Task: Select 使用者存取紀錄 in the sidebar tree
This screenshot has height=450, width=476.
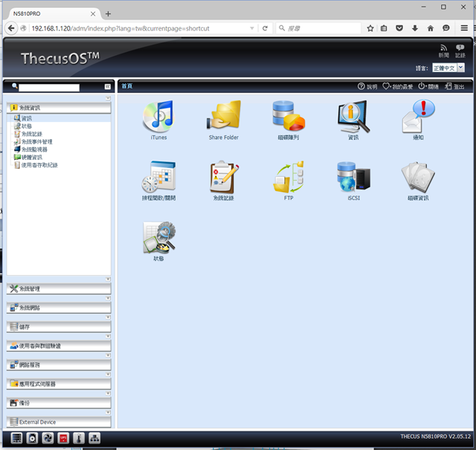Action: [x=39, y=165]
